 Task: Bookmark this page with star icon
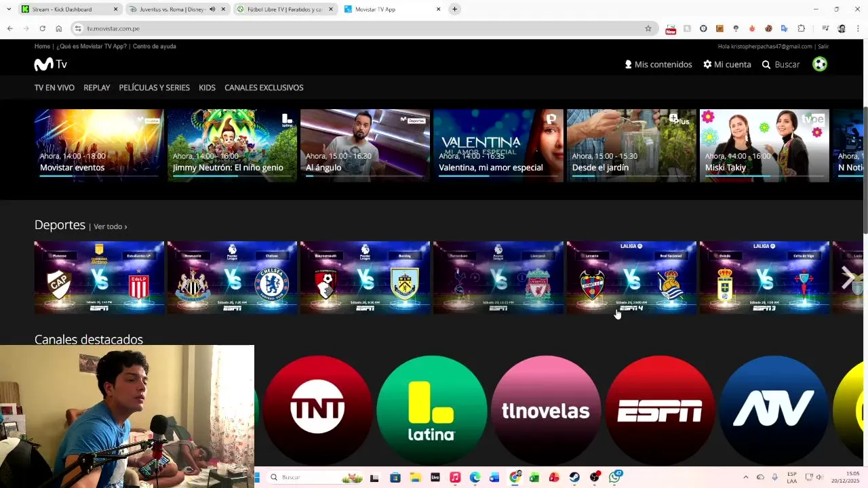pyautogui.click(x=648, y=28)
